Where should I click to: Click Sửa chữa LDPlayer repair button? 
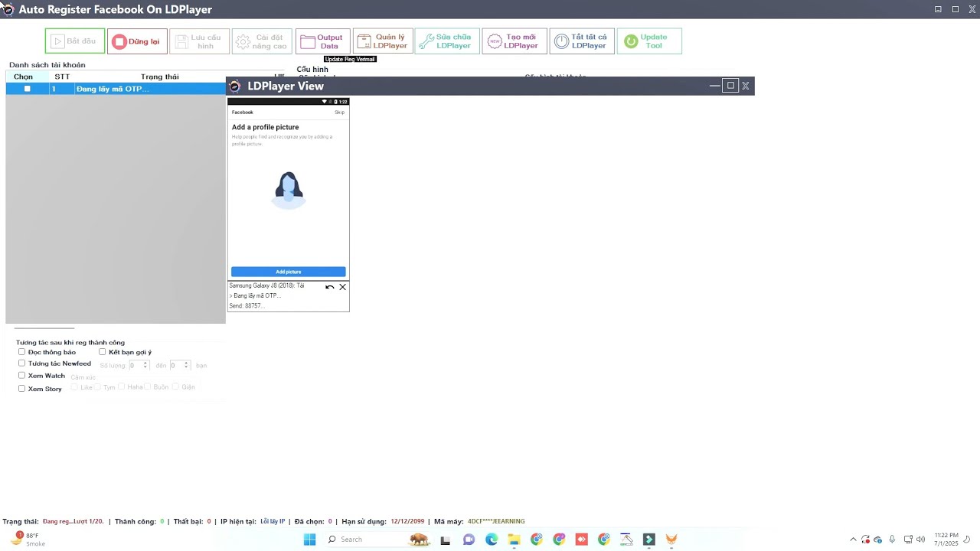pyautogui.click(x=447, y=41)
